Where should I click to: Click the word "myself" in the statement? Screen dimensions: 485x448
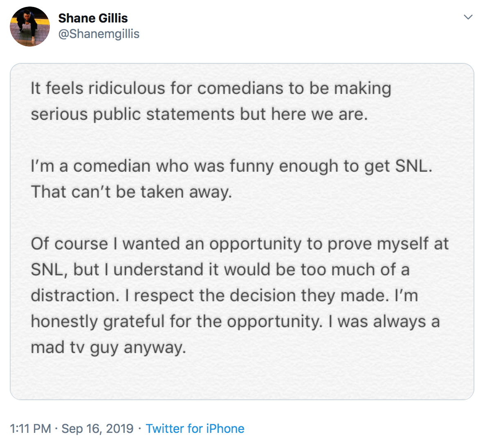[x=403, y=244]
